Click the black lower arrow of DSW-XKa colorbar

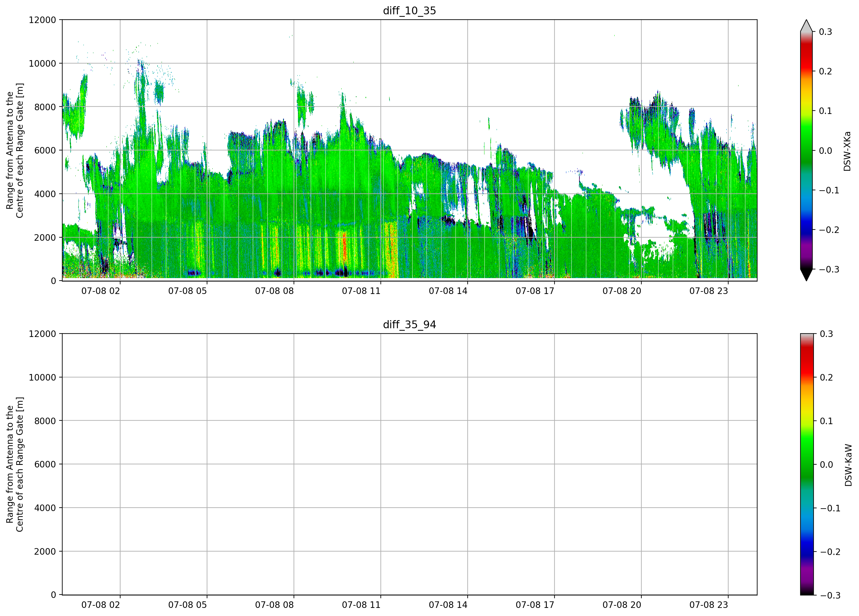806,275
